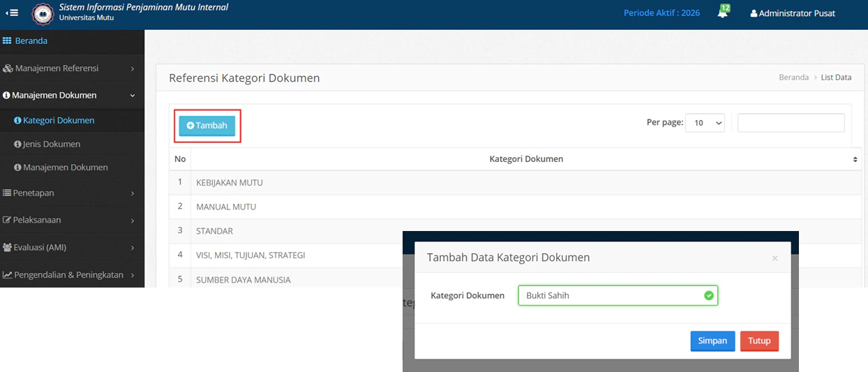This screenshot has height=372, width=868.
Task: Collapse sidebar with the hamburger toggle icon
Action: tap(12, 13)
